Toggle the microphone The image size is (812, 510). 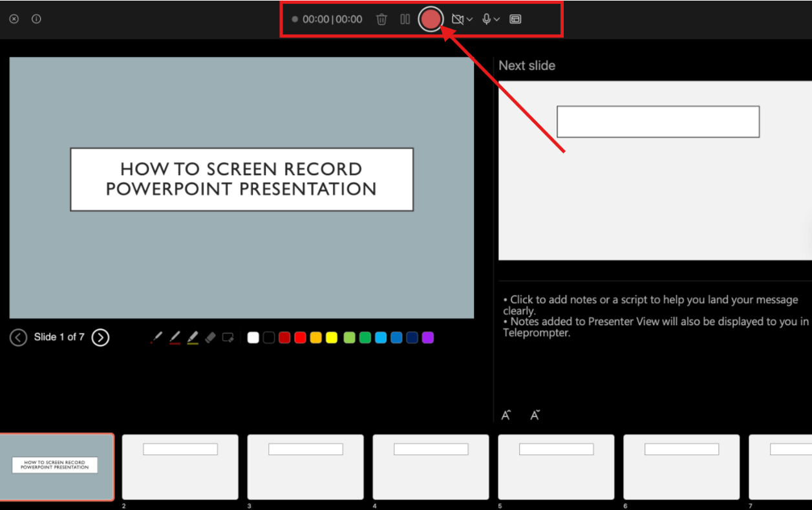486,19
